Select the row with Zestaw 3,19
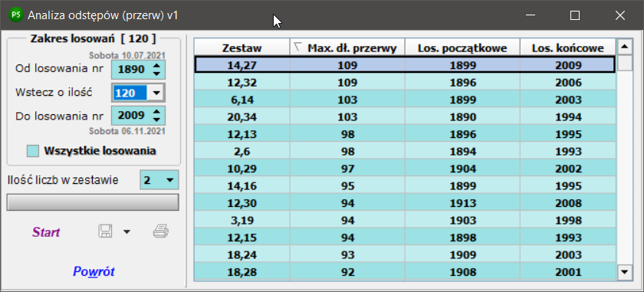This screenshot has width=644, height=292. tap(405, 220)
